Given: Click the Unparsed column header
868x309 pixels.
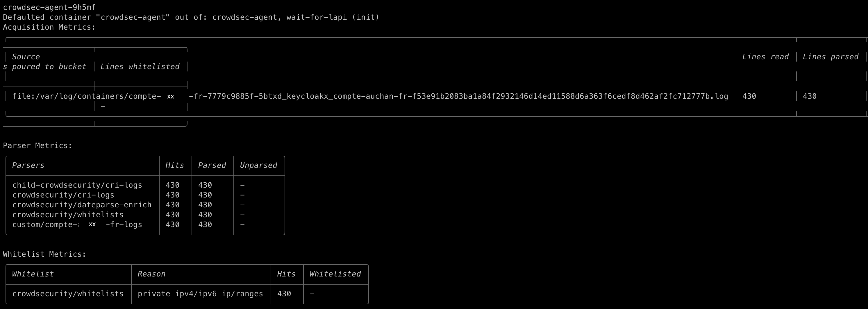Looking at the screenshot, I should (x=258, y=166).
